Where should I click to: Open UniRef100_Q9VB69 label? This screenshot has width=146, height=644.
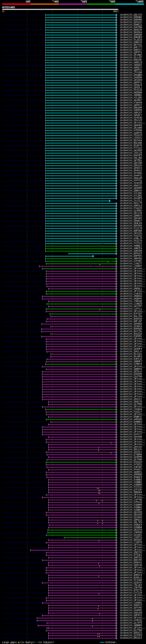[131, 324]
